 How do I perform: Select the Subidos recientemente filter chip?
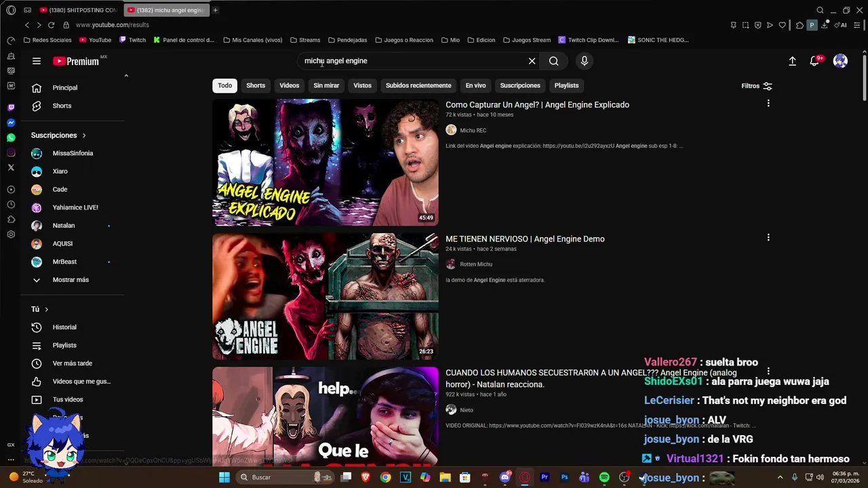click(x=418, y=85)
